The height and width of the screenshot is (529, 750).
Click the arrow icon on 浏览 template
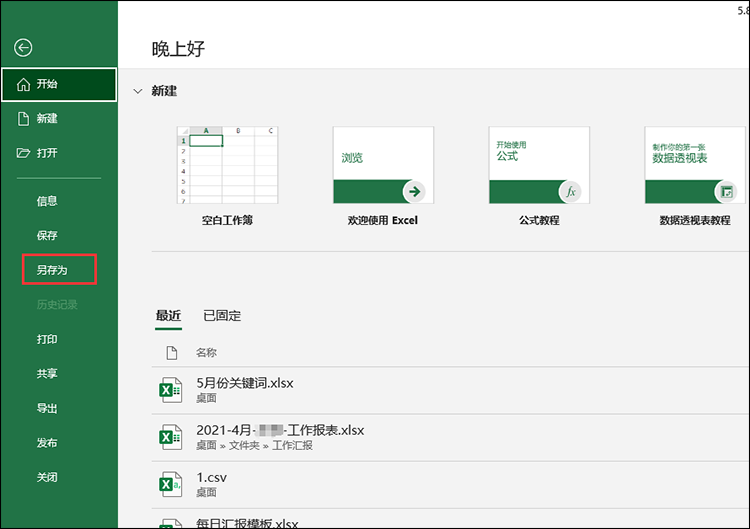tap(414, 192)
